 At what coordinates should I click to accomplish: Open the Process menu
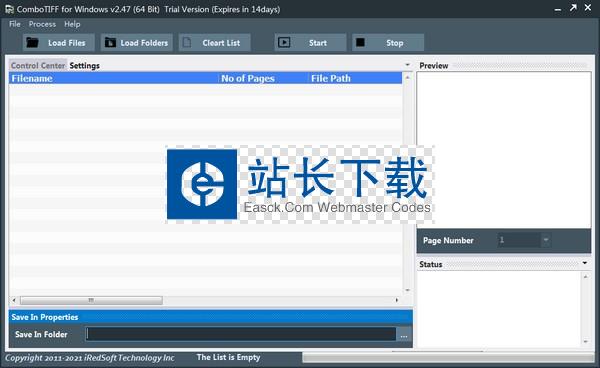tap(42, 24)
